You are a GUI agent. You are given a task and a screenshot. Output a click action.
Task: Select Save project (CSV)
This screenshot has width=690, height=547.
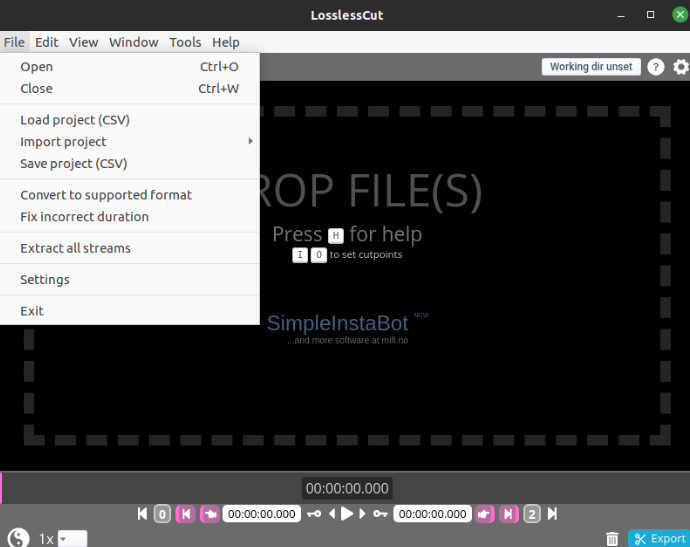(x=130, y=164)
